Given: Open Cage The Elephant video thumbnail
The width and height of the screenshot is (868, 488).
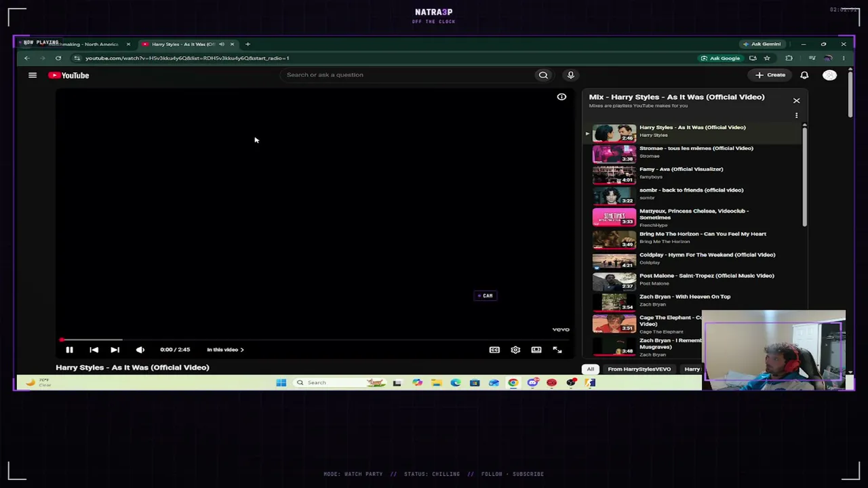Looking at the screenshot, I should [x=614, y=323].
